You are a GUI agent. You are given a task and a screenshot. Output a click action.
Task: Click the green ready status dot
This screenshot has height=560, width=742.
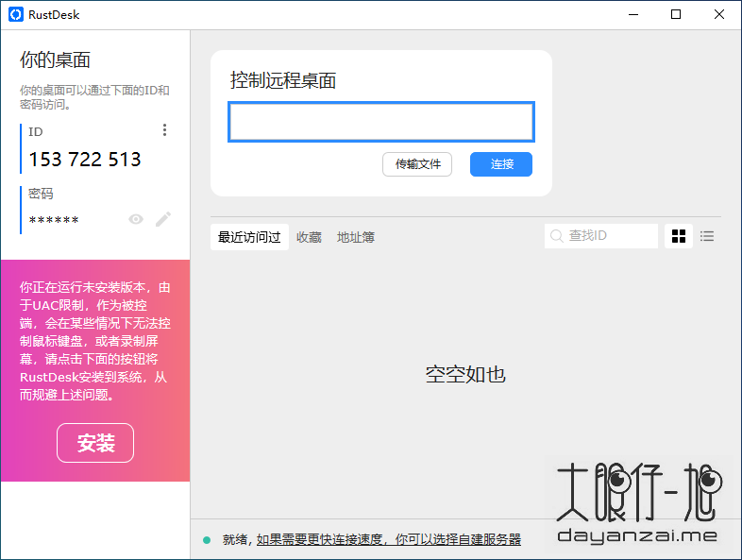pos(207,539)
